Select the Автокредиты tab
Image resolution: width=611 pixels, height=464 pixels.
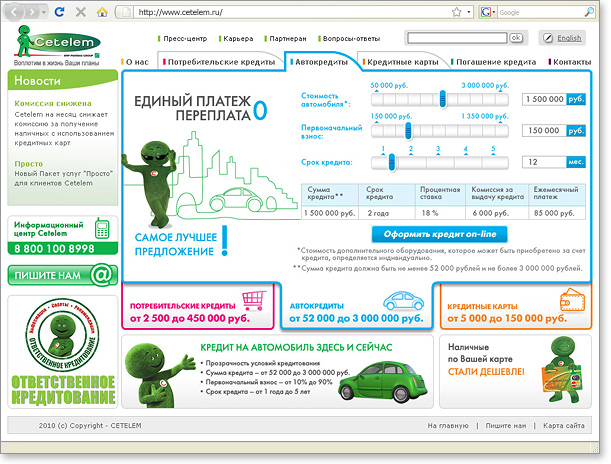(319, 62)
